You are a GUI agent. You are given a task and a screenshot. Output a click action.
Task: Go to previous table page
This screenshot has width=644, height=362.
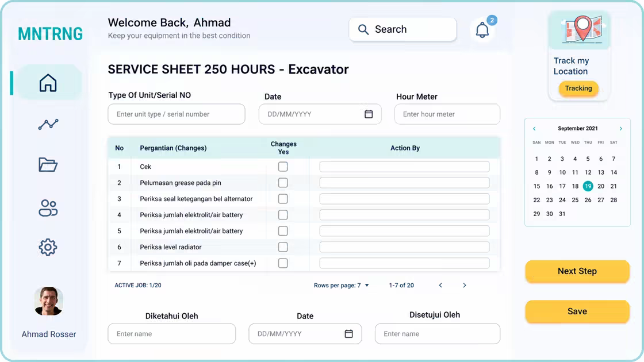[x=440, y=285]
